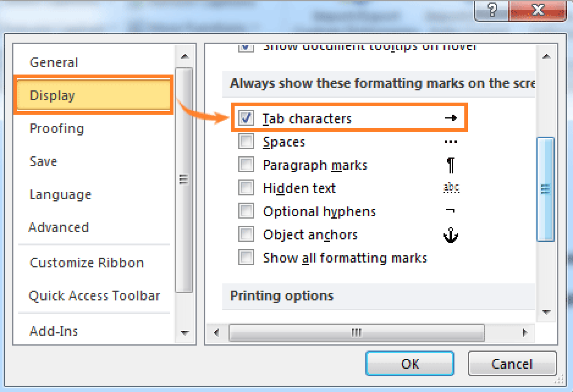Enable Show all formatting marks
The image size is (573, 392).
[246, 257]
